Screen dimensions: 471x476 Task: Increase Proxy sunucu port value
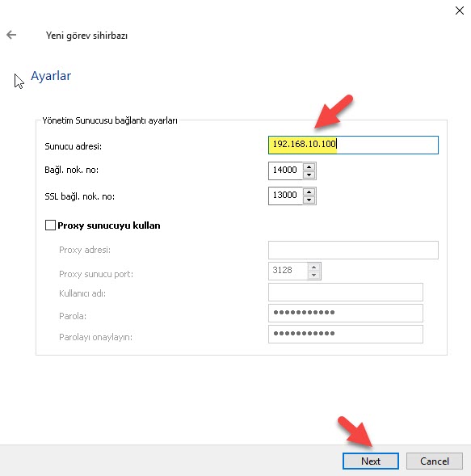tap(313, 267)
